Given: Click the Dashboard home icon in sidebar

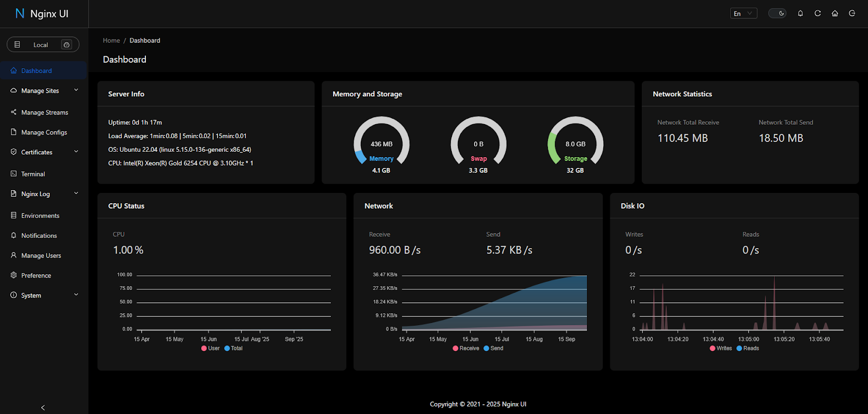Looking at the screenshot, I should [x=14, y=70].
